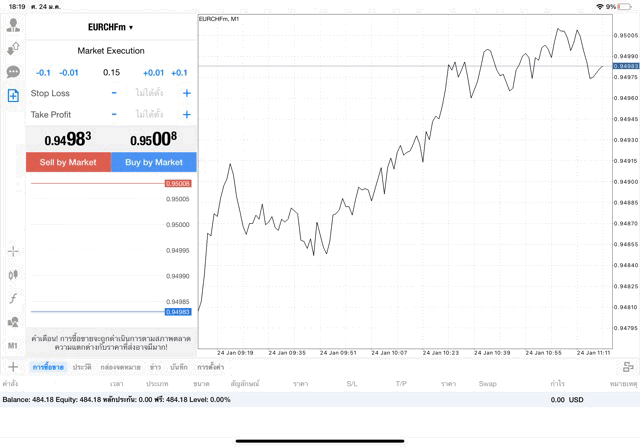Open the indicators function icon
The width and height of the screenshot is (640, 447).
point(13,298)
